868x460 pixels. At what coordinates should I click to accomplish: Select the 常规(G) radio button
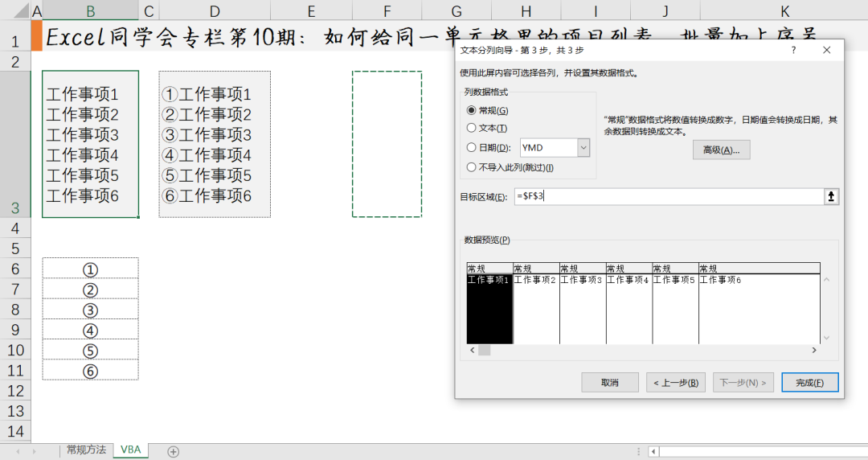pos(472,109)
